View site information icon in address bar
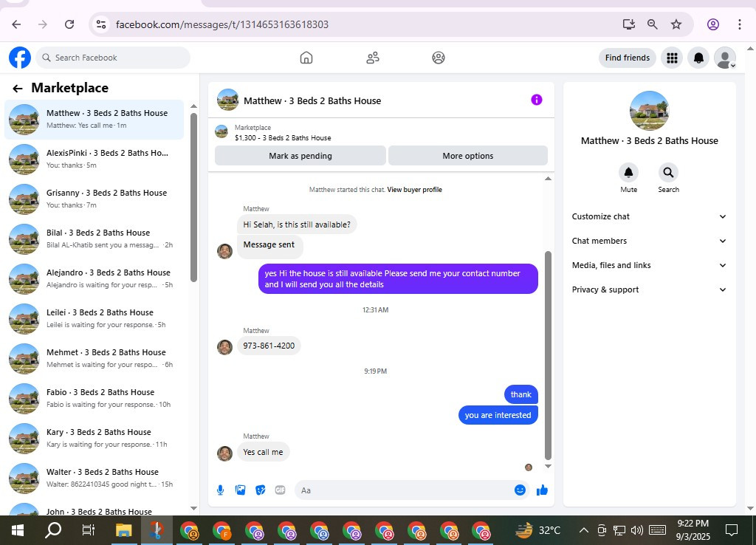The image size is (756, 545). (x=100, y=24)
